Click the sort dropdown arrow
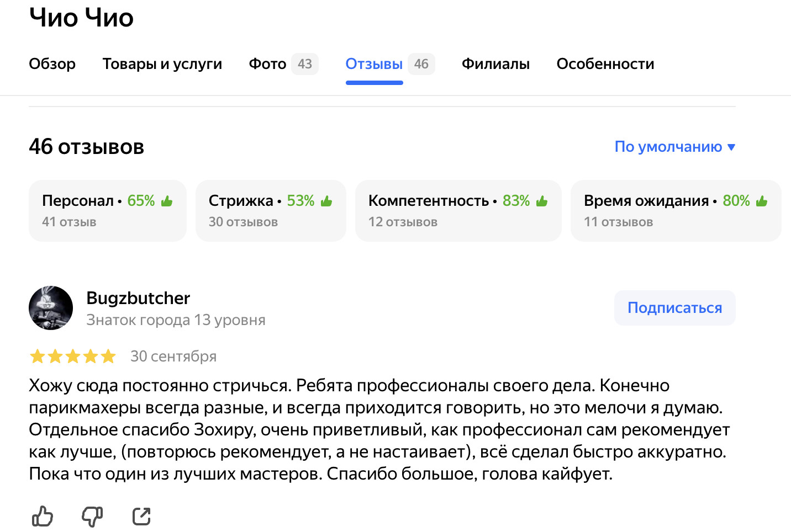 [x=731, y=147]
